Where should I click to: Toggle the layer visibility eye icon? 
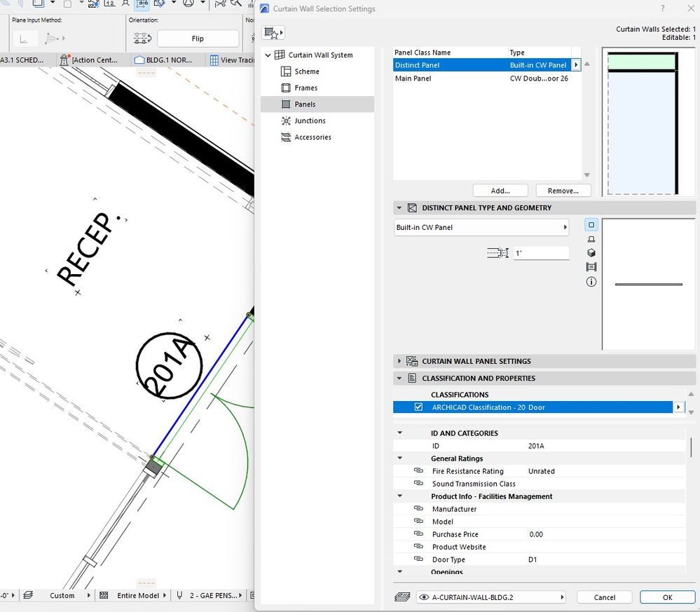(424, 597)
